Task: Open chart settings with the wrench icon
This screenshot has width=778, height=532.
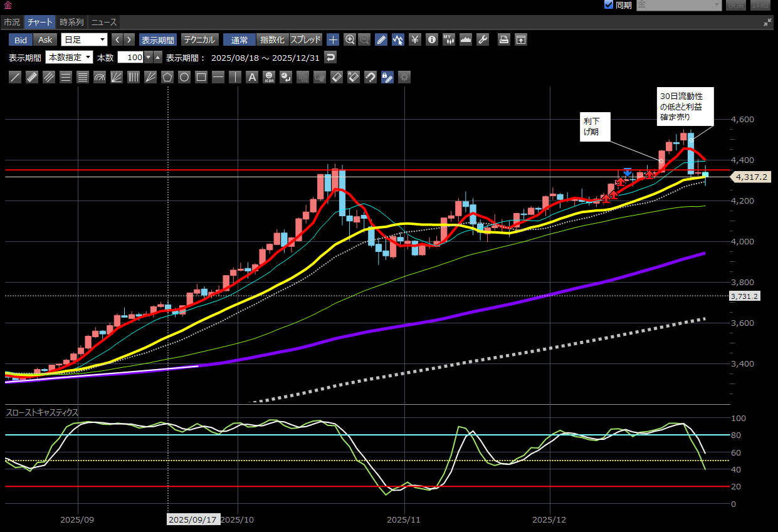Action: [482, 39]
